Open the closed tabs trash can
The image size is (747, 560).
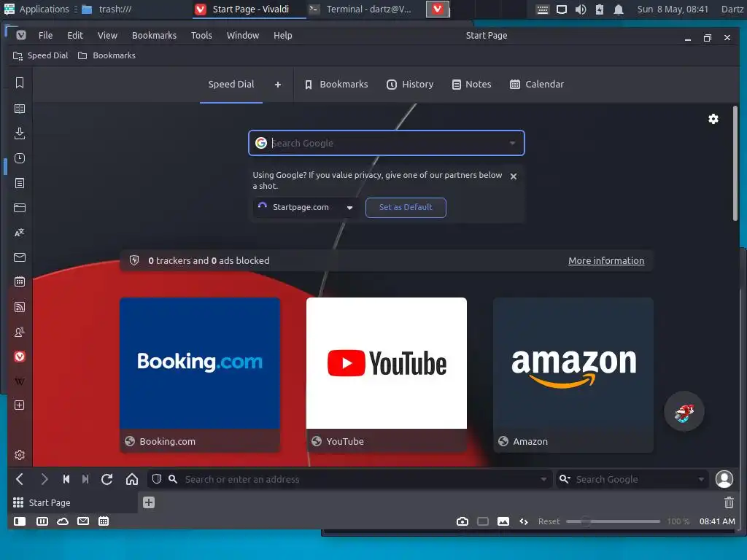(x=729, y=502)
